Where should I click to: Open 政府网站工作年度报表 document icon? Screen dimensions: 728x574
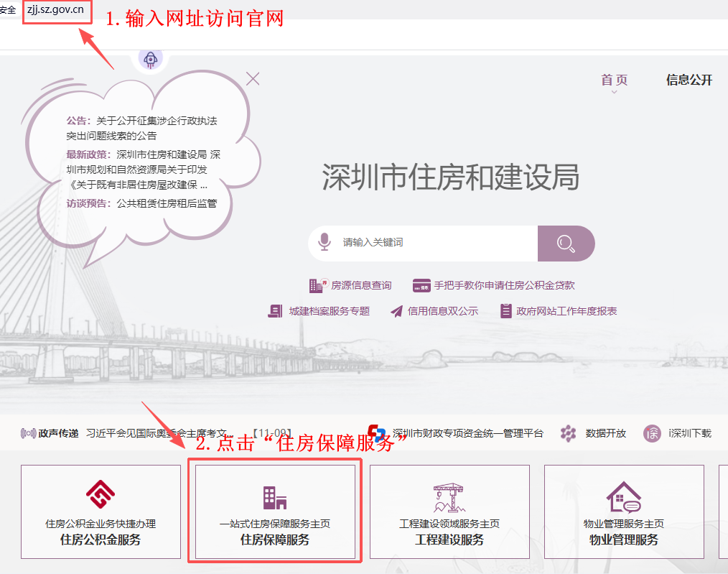505,310
